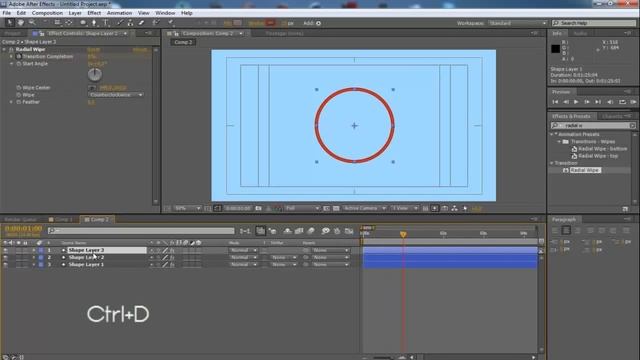Select the Eraser tool
The width and height of the screenshot is (640, 360).
[x=141, y=23]
